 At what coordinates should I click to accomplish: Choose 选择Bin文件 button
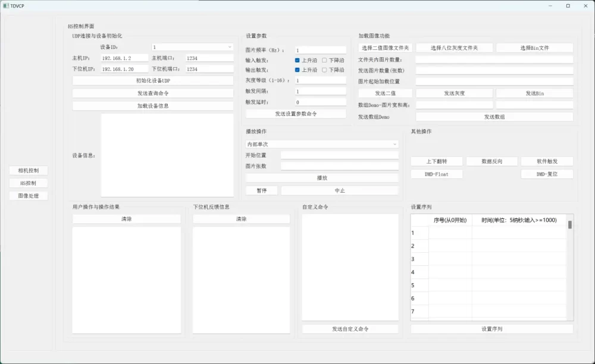pyautogui.click(x=534, y=48)
